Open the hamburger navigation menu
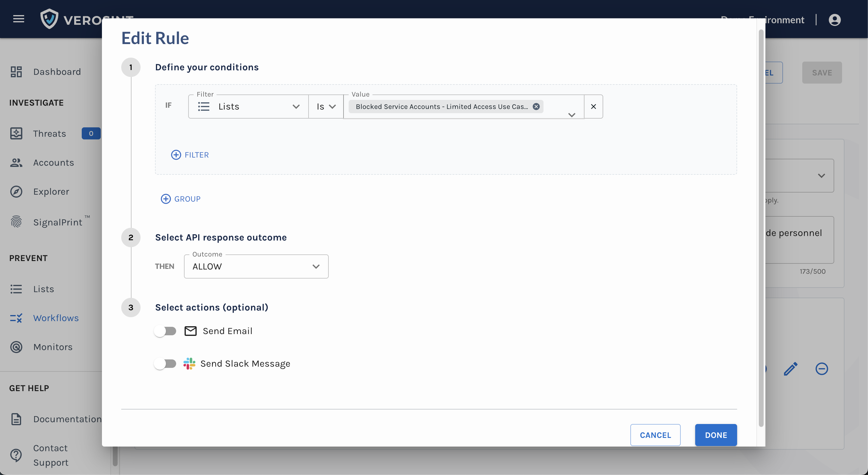Screen dimensions: 868x475 18,19
